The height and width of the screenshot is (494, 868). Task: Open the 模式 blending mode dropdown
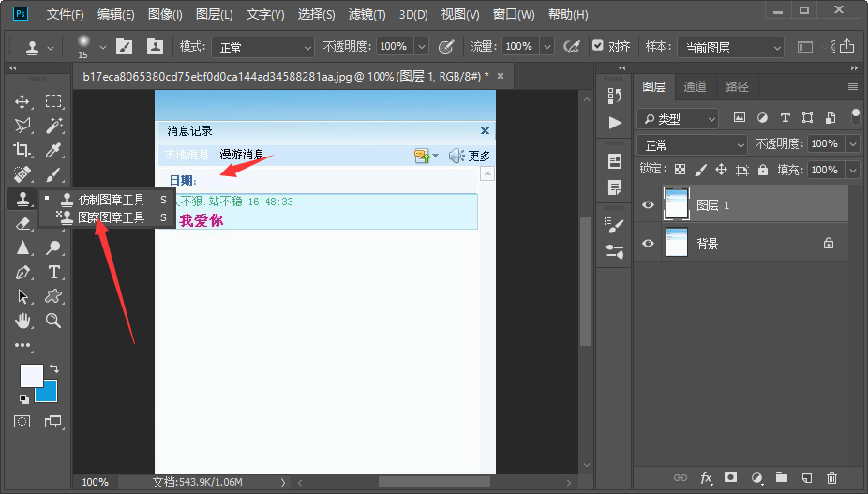(263, 48)
